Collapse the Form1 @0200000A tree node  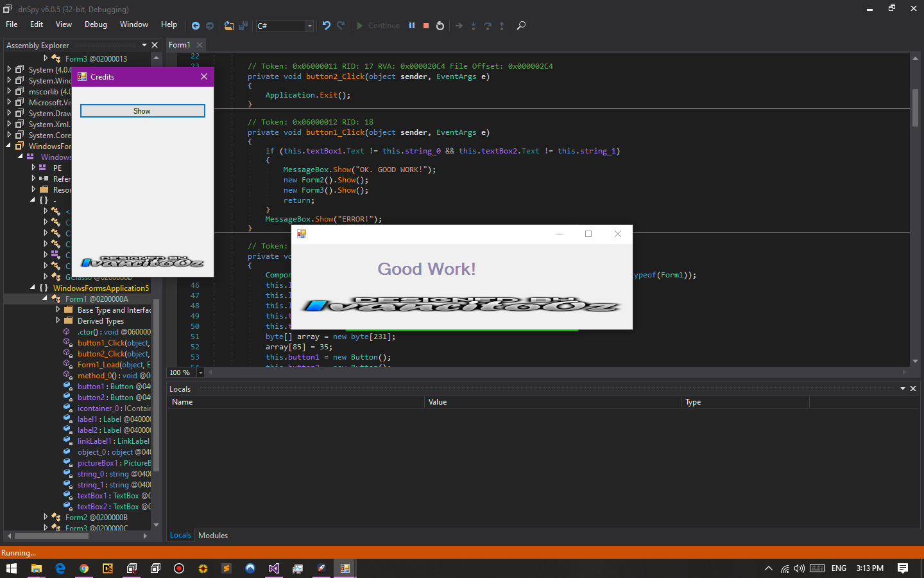click(45, 299)
